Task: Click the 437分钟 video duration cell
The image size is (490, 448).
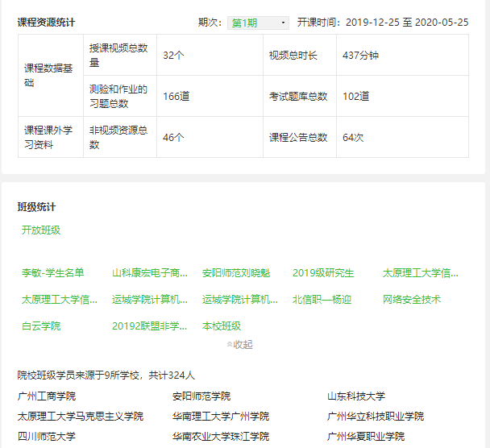Action: point(360,56)
